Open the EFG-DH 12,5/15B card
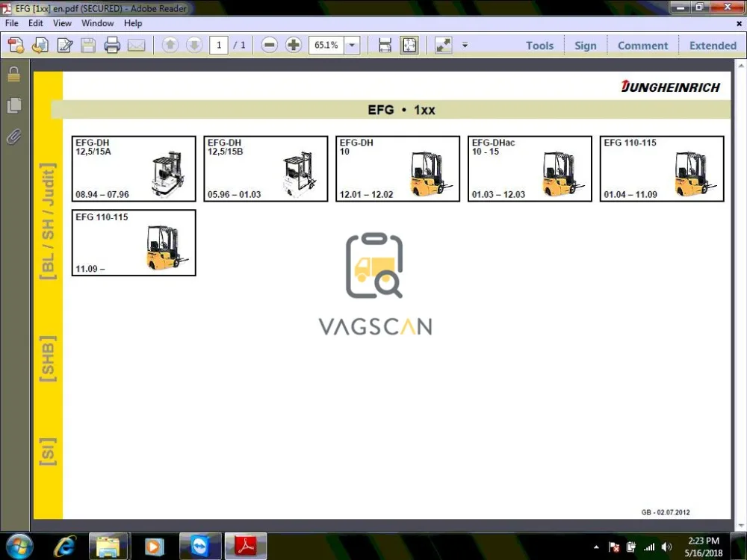 [266, 169]
